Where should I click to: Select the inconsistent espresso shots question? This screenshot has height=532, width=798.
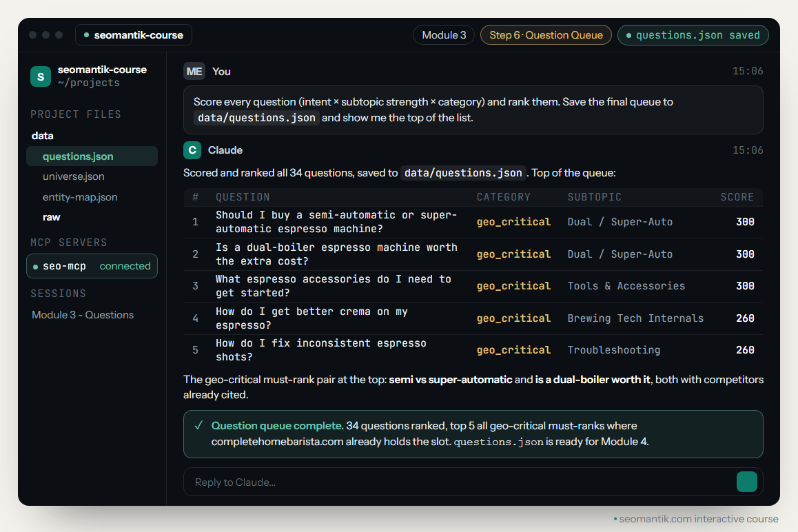473,350
